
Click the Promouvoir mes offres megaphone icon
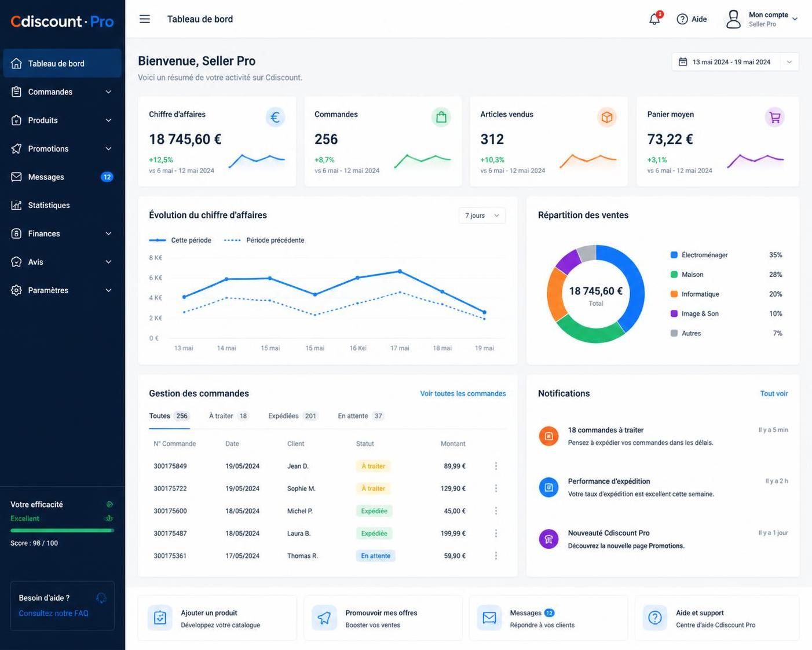click(x=324, y=618)
